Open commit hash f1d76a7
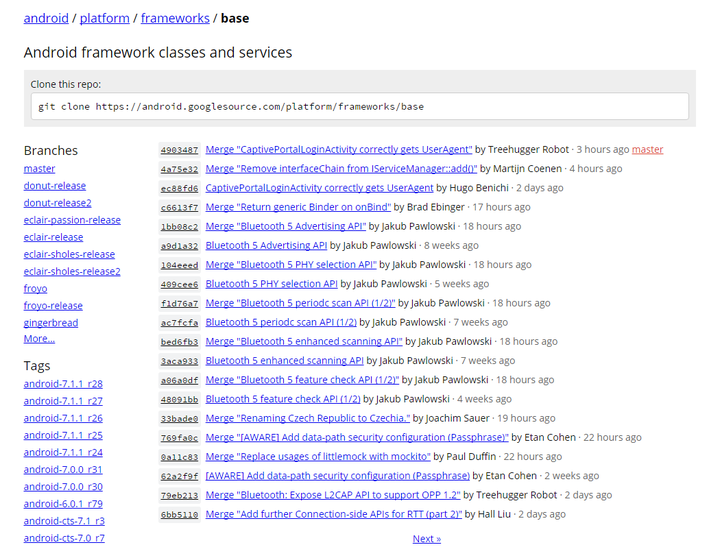This screenshot has width=720, height=558. tap(180, 304)
